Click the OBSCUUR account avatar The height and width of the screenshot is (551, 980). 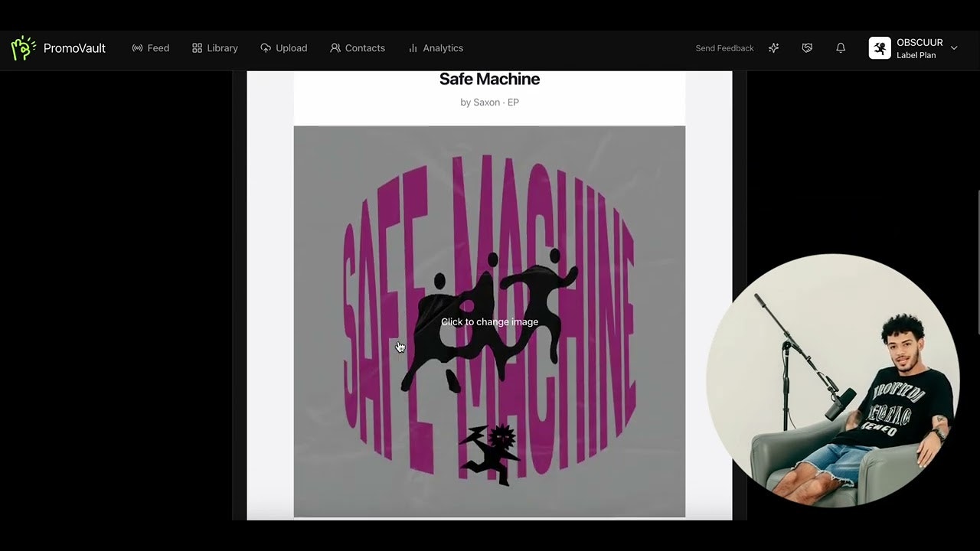tap(880, 48)
